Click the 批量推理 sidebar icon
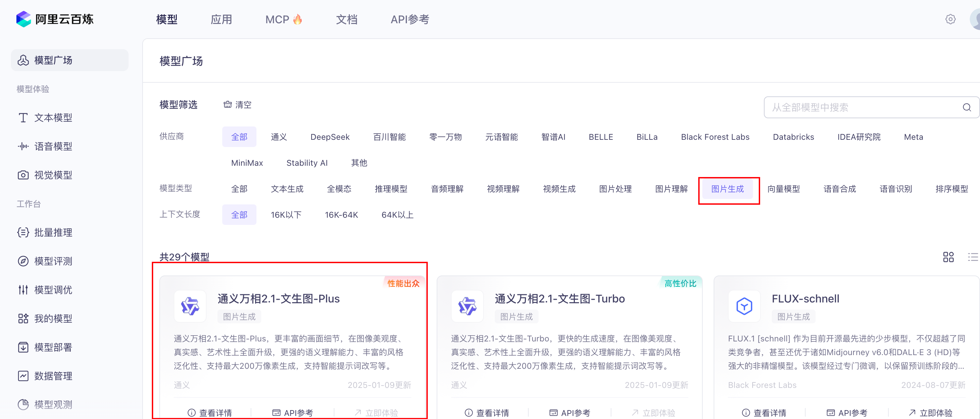This screenshot has width=980, height=419. (x=23, y=232)
